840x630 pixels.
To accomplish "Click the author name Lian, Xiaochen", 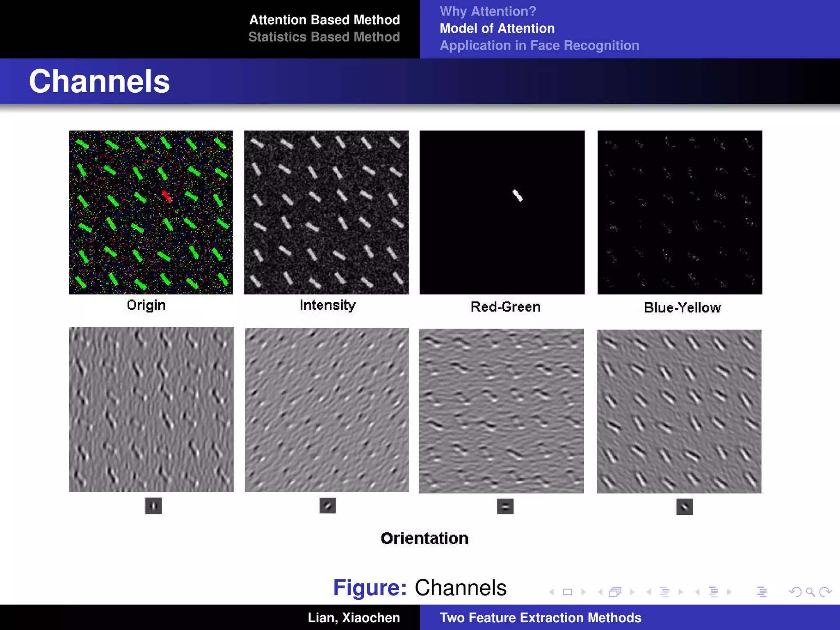I will pyautogui.click(x=354, y=618).
